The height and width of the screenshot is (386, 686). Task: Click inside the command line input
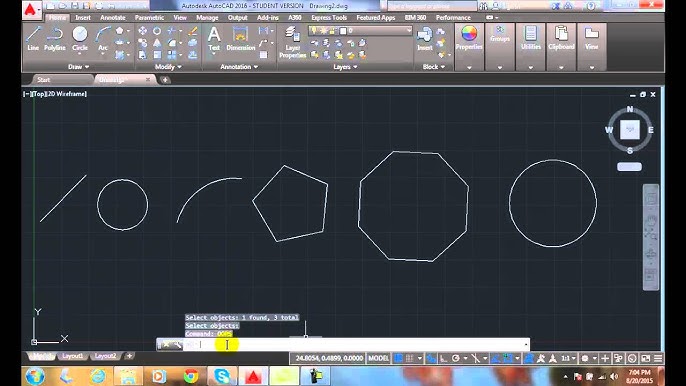(x=359, y=345)
